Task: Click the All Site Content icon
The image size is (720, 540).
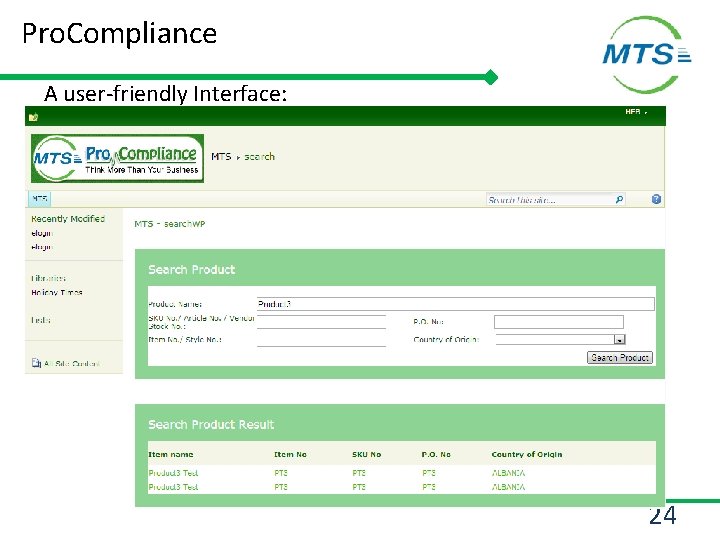Action: coord(36,363)
